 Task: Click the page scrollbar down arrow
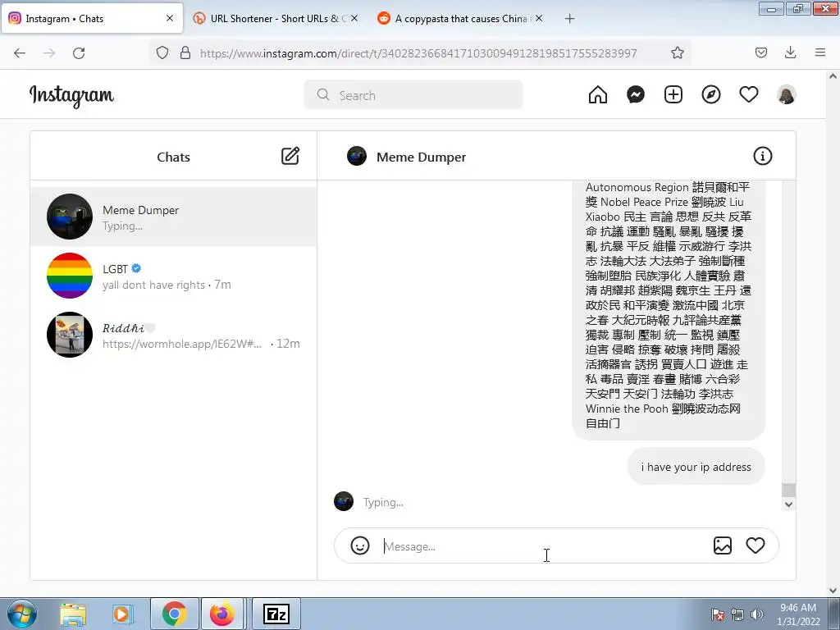pyautogui.click(x=833, y=591)
